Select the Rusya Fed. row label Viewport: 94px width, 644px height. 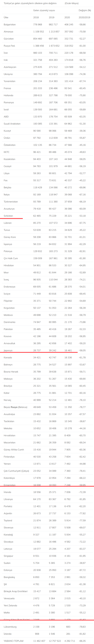tap(9, 46)
